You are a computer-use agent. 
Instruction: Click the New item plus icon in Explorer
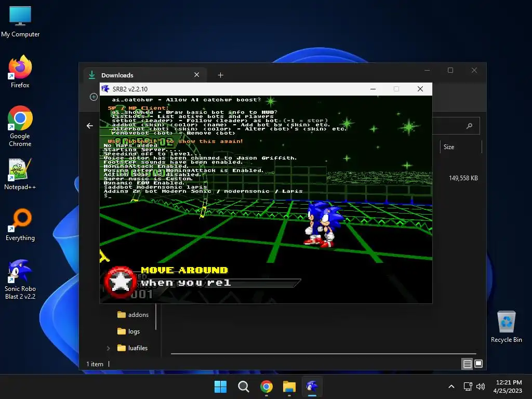[94, 97]
